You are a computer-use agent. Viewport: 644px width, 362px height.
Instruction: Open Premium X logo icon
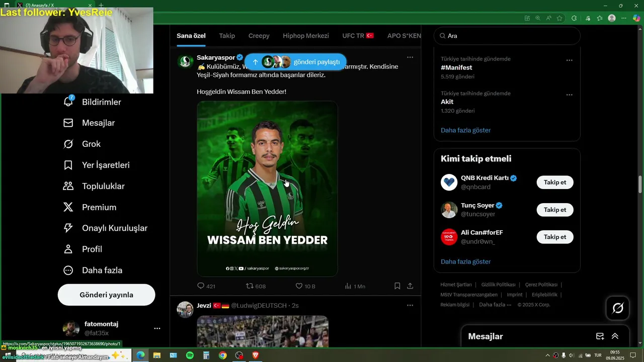pos(68,207)
